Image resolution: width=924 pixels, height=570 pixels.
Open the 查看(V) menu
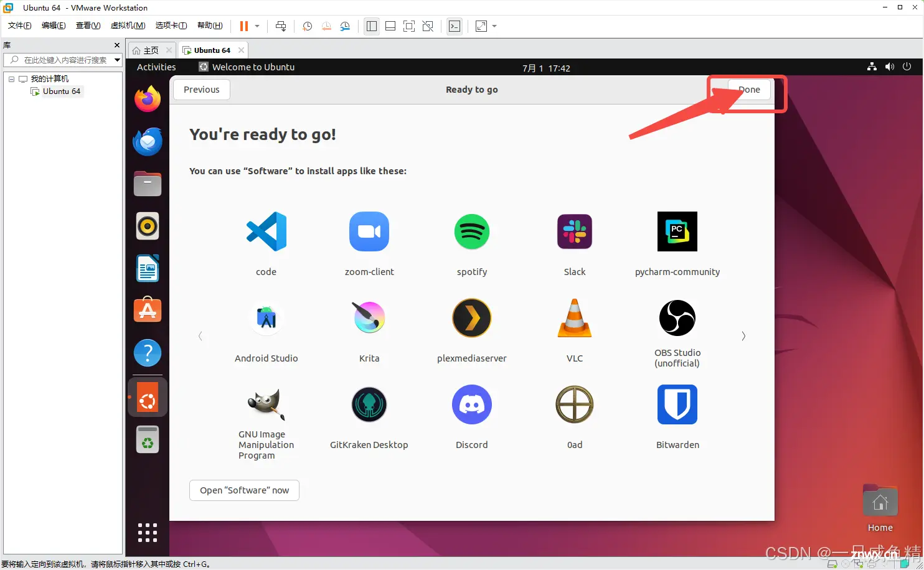point(88,26)
